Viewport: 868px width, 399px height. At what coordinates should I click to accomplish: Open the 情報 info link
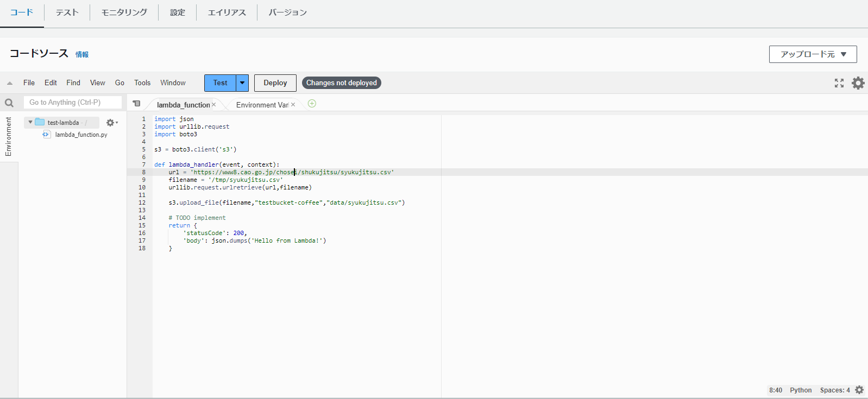tap(82, 54)
